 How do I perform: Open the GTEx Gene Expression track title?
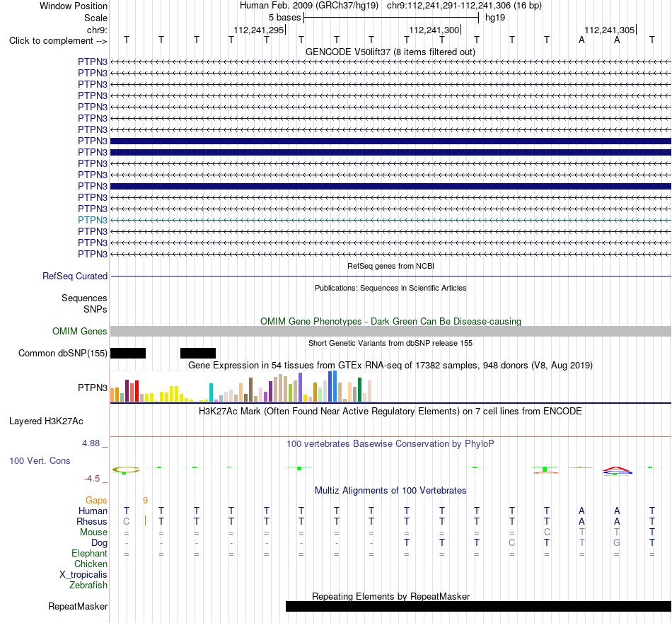coord(390,365)
